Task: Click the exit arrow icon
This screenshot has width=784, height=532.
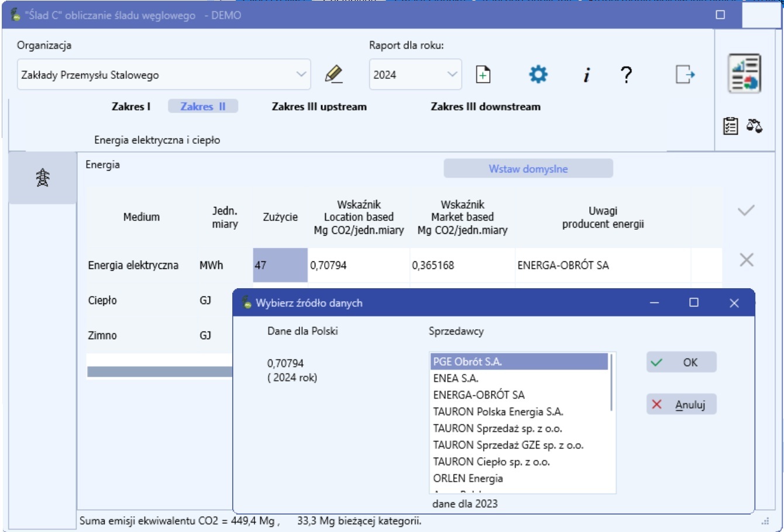Action: [685, 74]
